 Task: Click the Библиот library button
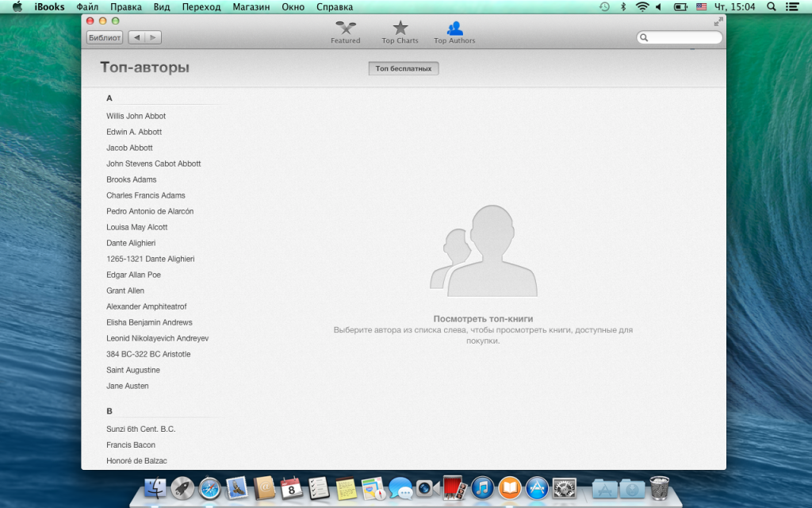coord(105,37)
